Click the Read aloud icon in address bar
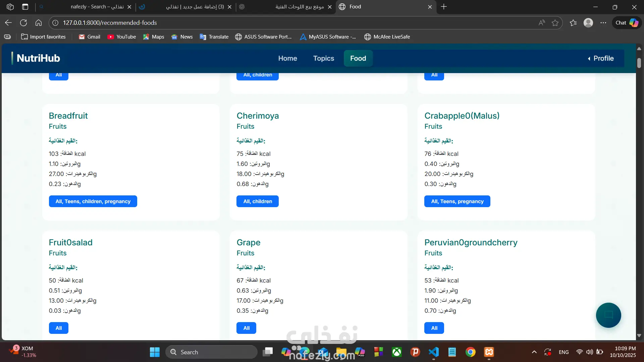This screenshot has height=362, width=644. coord(541,23)
